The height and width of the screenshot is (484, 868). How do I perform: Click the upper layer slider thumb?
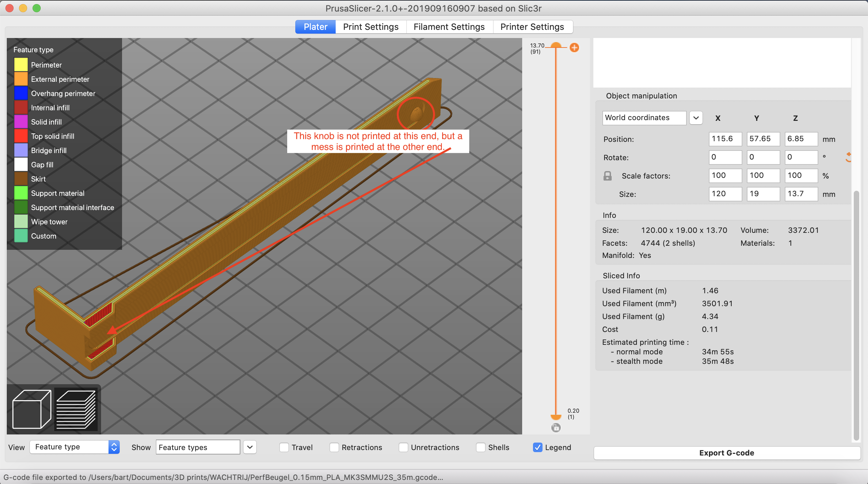pos(556,45)
